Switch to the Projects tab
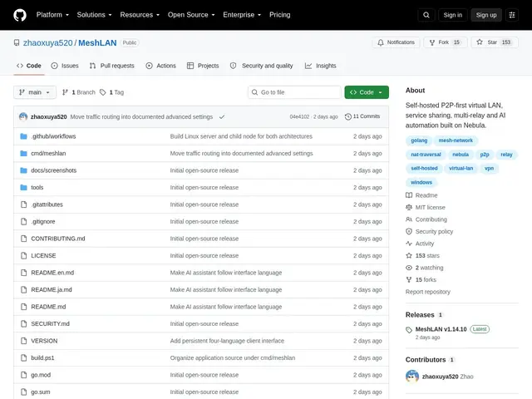 (x=203, y=66)
